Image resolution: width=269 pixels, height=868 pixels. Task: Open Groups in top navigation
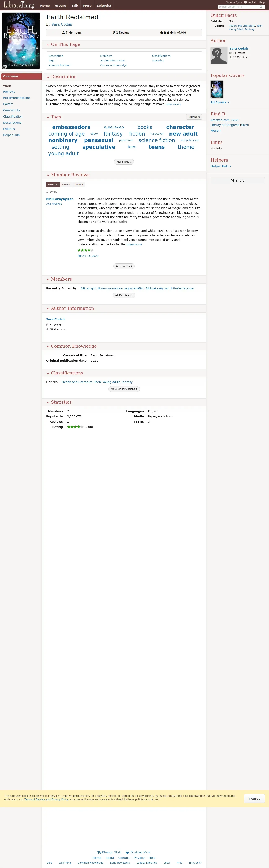pyautogui.click(x=61, y=5)
